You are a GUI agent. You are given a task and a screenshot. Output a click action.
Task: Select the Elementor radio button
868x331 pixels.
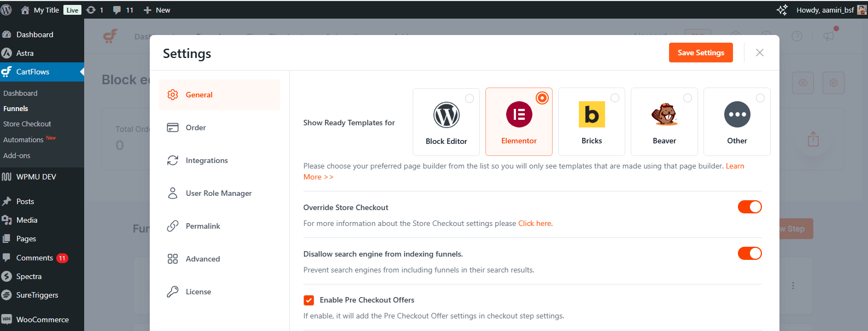click(x=542, y=98)
